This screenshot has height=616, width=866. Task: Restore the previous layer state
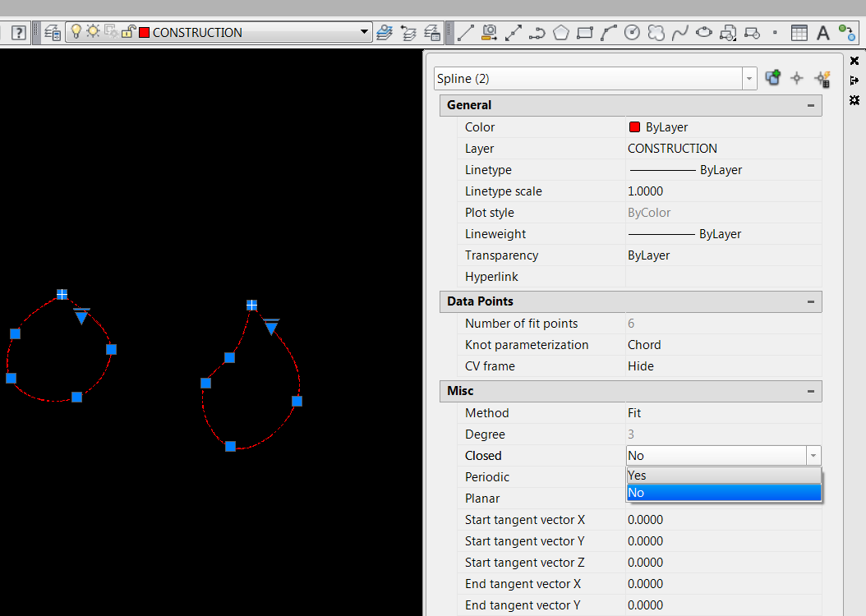(408, 33)
